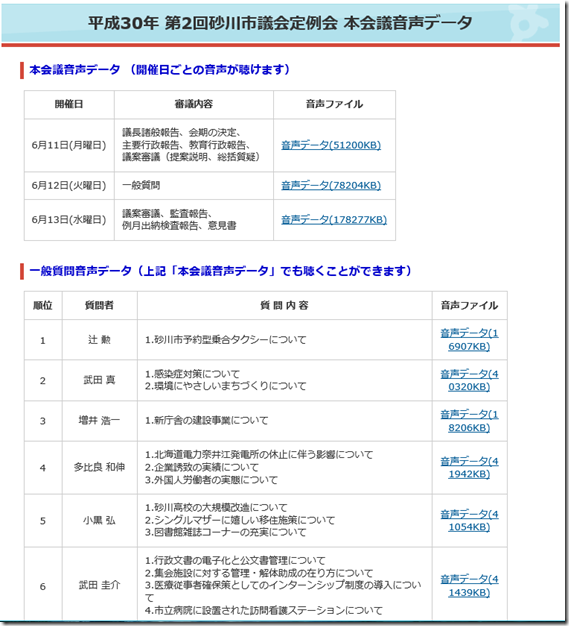Viewport: 569px width, 626px height.
Task: Click the text 図書館雑誌コーナーの充実について
Action: 230,532
